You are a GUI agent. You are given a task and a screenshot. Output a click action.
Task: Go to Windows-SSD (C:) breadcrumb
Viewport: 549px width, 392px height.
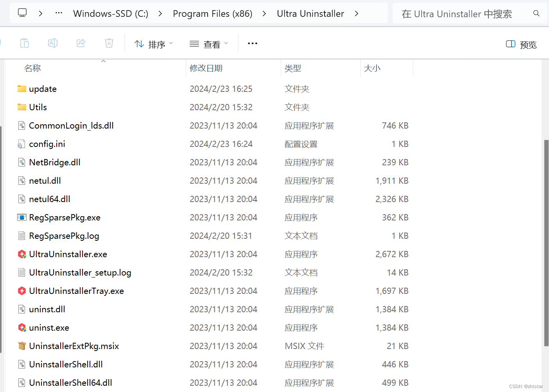pyautogui.click(x=111, y=14)
